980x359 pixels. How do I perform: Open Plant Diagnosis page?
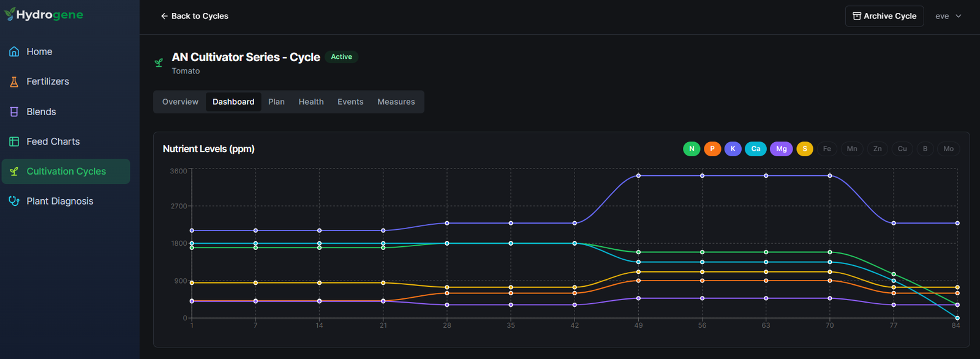tap(66, 201)
